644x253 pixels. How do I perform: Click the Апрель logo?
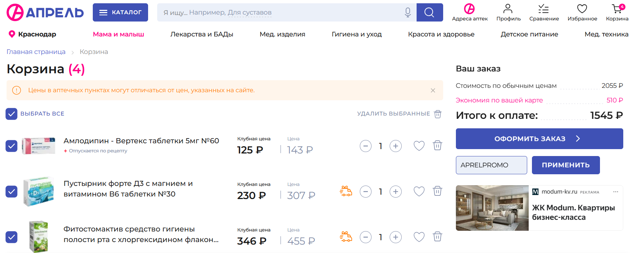[x=45, y=12]
